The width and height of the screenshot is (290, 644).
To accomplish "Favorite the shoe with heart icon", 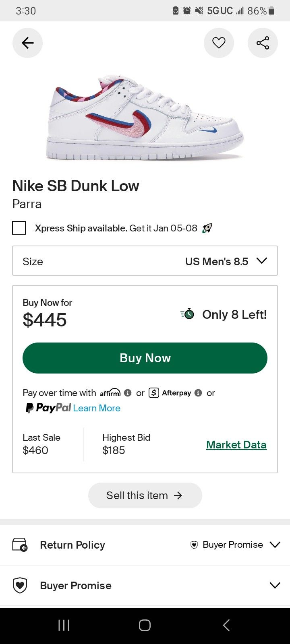I will (x=219, y=43).
